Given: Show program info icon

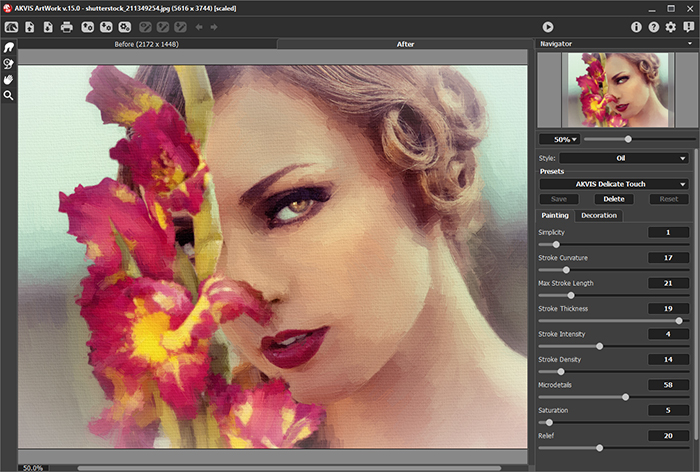Looking at the screenshot, I should 637,27.
